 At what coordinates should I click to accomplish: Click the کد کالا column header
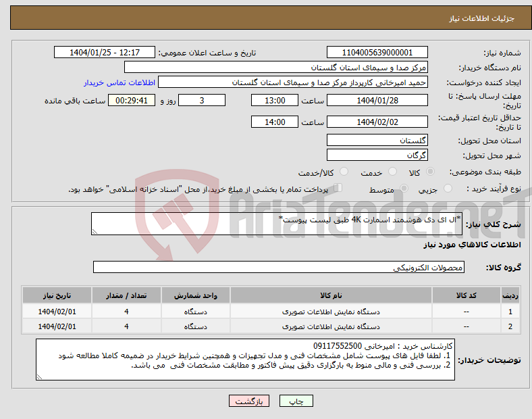click(x=467, y=295)
